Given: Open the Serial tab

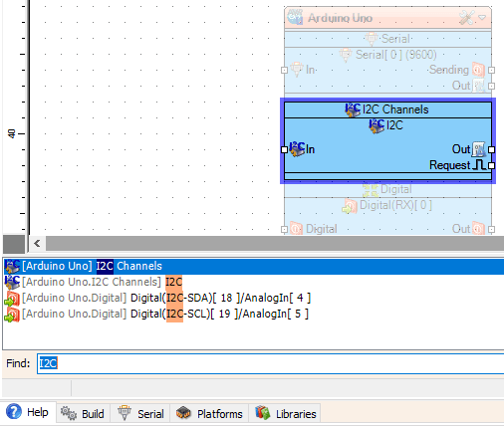Looking at the screenshot, I should 140,414.
